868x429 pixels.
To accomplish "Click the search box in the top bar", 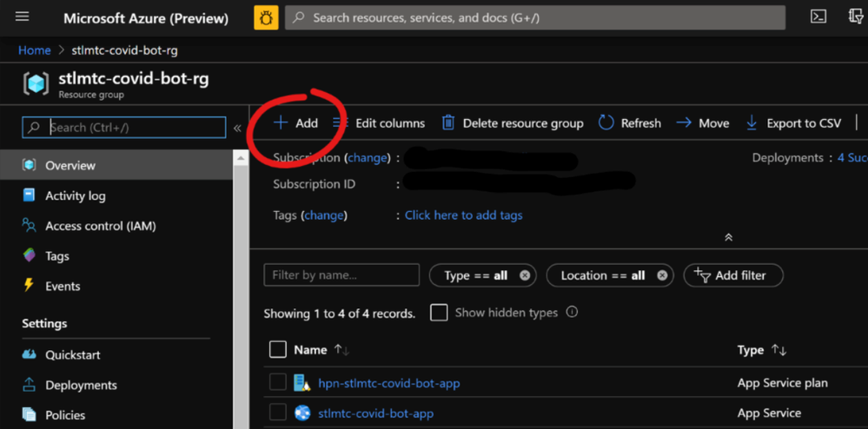I will tap(534, 17).
